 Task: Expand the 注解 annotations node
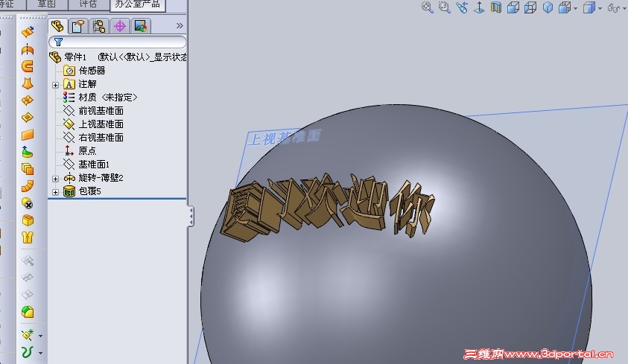point(56,85)
